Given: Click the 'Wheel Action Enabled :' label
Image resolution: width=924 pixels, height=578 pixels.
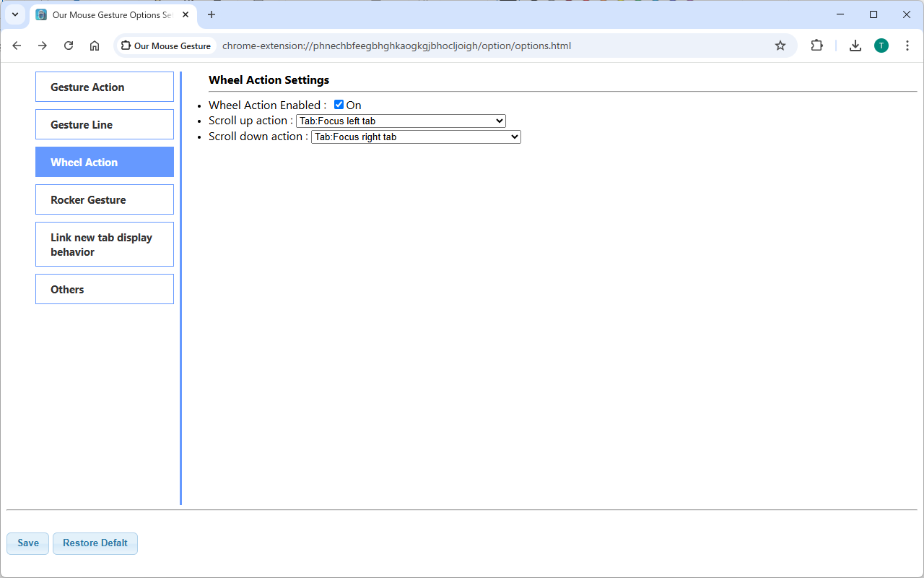Looking at the screenshot, I should (x=267, y=105).
